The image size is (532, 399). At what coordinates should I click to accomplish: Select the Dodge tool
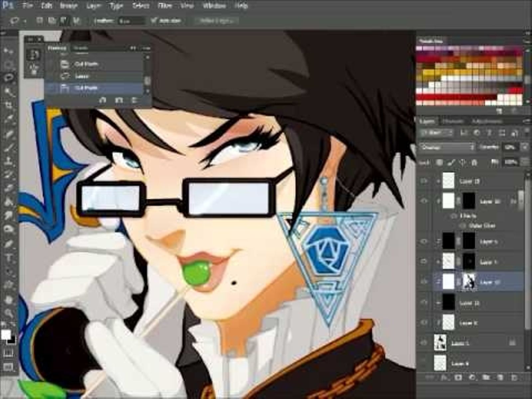(9, 229)
